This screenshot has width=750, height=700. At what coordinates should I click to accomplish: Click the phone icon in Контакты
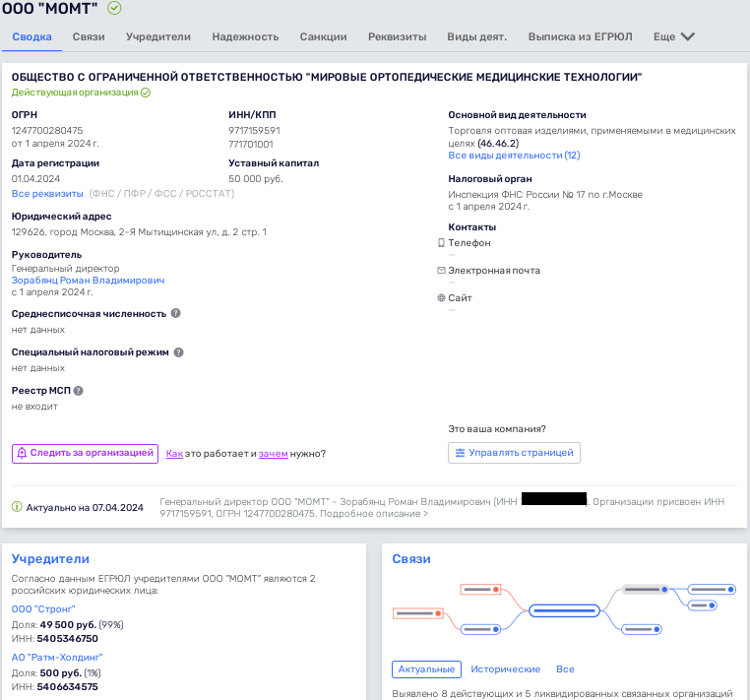click(441, 242)
